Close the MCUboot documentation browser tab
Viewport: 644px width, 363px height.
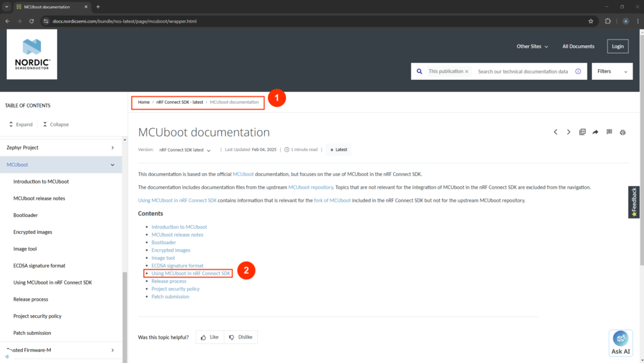(86, 6)
